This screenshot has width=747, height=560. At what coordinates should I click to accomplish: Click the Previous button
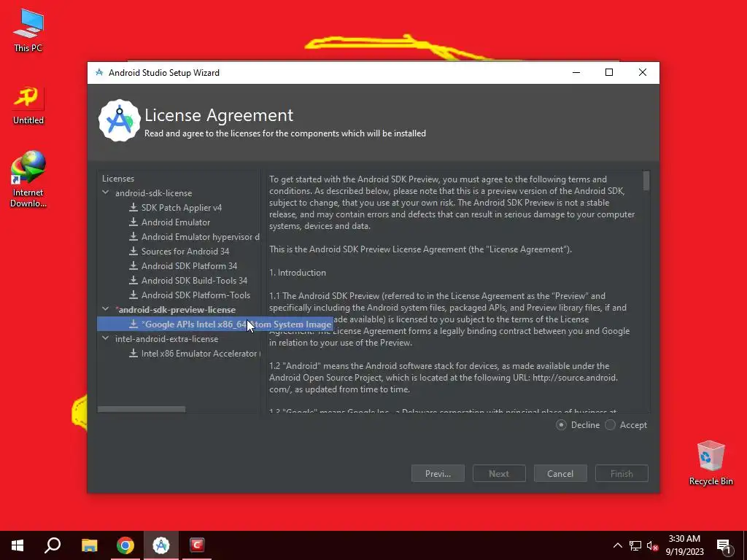pos(438,473)
